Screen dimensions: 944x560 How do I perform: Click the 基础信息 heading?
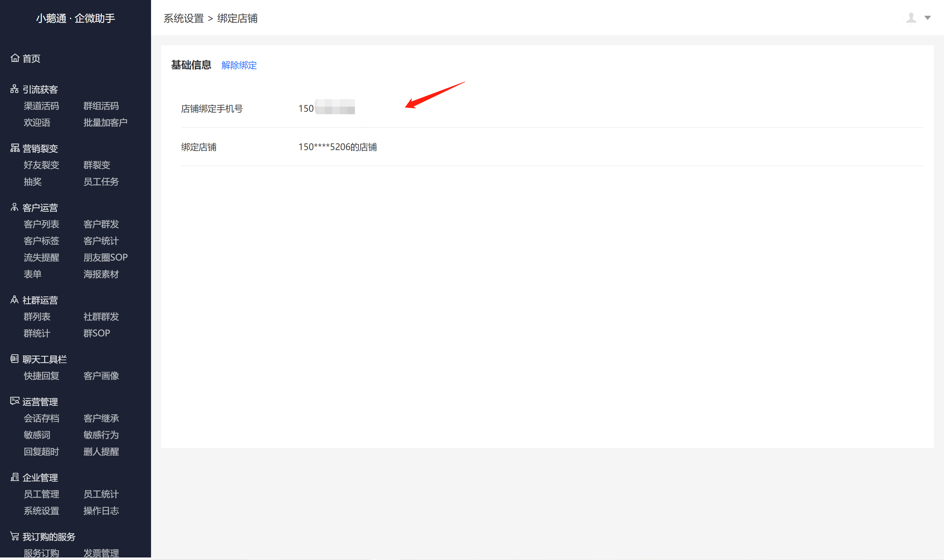[191, 65]
